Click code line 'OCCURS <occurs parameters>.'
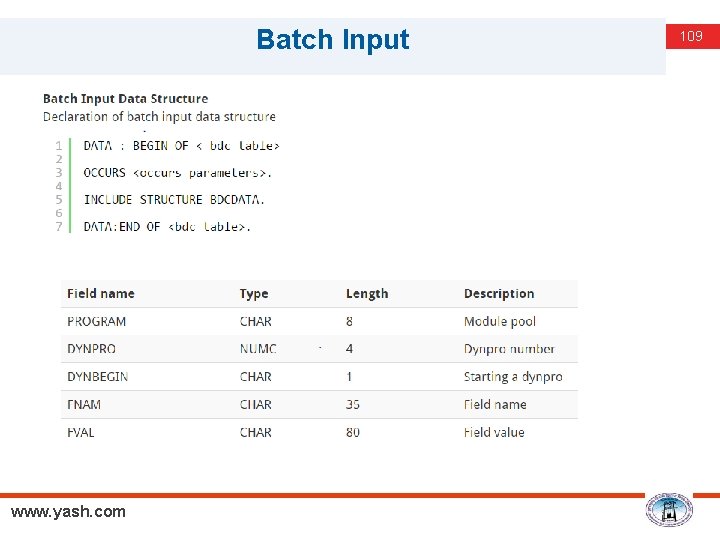Image resolution: width=720 pixels, height=540 pixels. coord(178,173)
